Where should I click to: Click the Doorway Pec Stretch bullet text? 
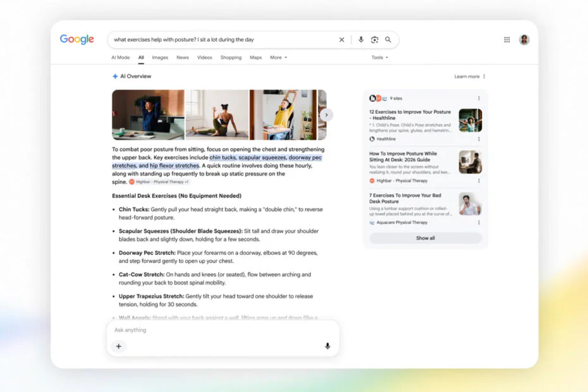218,257
